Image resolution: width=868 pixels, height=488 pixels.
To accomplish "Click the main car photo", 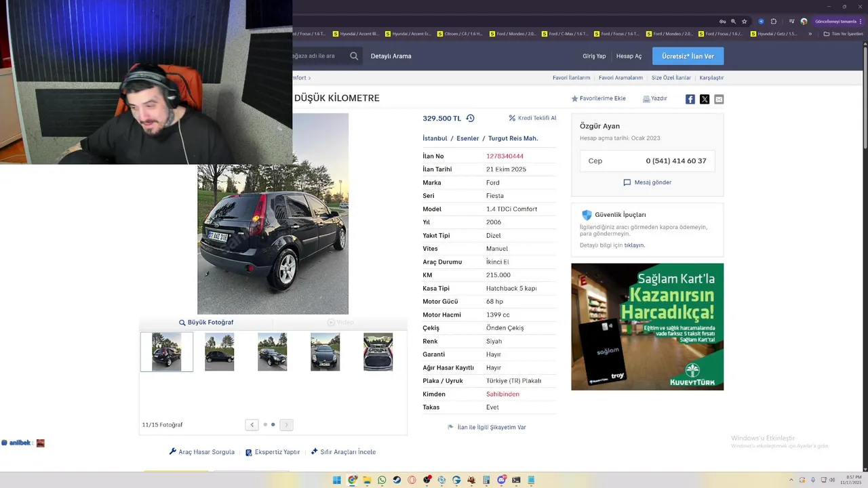I will coord(273,239).
